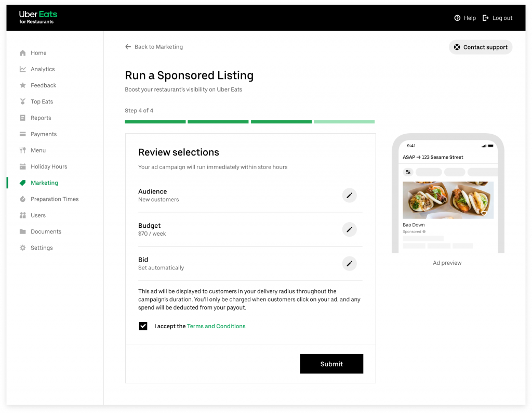Edit the Budget with pencil icon
Image resolution: width=532 pixels, height=413 pixels.
click(349, 229)
